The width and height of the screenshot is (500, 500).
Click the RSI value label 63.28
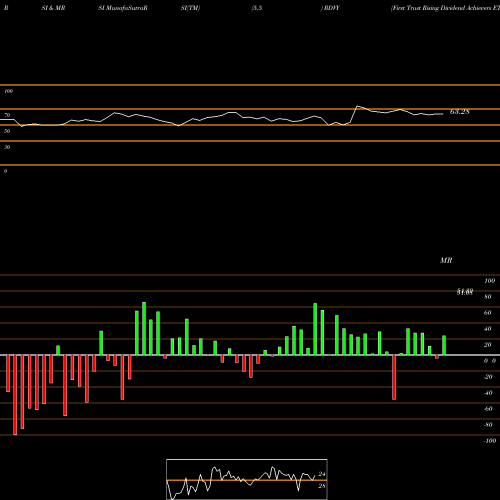460,112
